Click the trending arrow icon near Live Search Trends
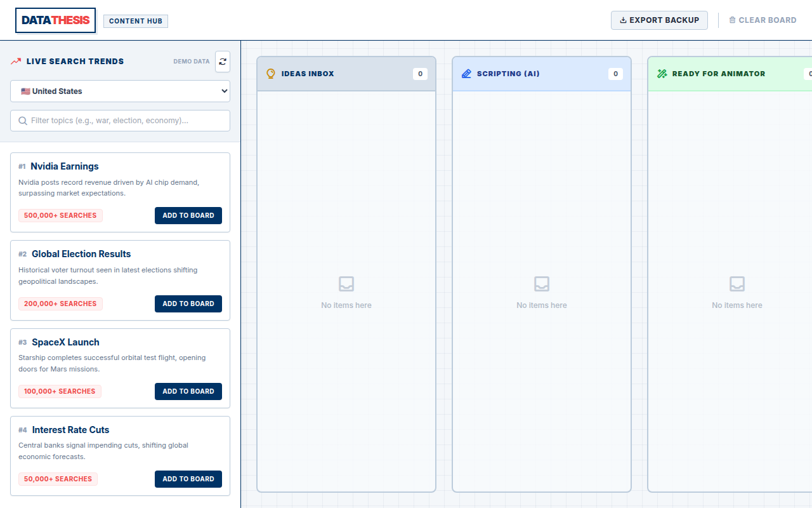The image size is (812, 508). [x=16, y=62]
